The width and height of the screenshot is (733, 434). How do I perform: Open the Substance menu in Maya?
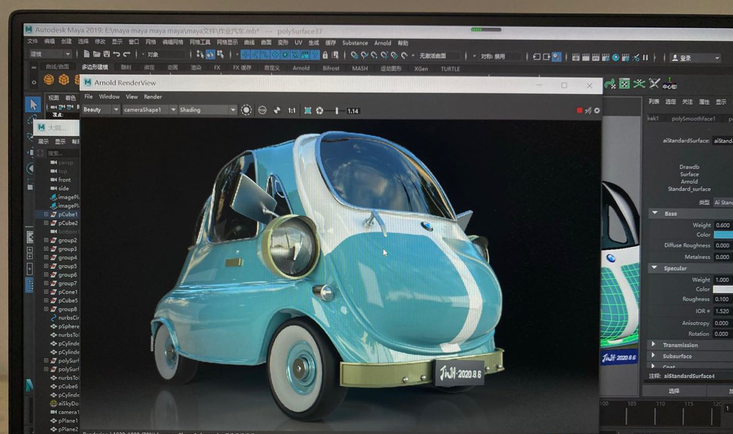coord(355,43)
